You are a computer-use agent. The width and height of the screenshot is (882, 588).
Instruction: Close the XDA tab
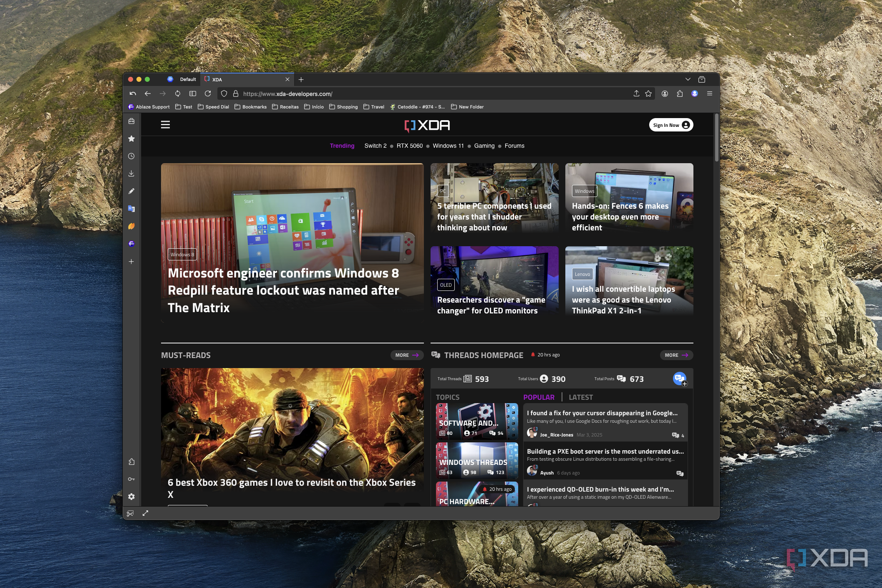[287, 79]
